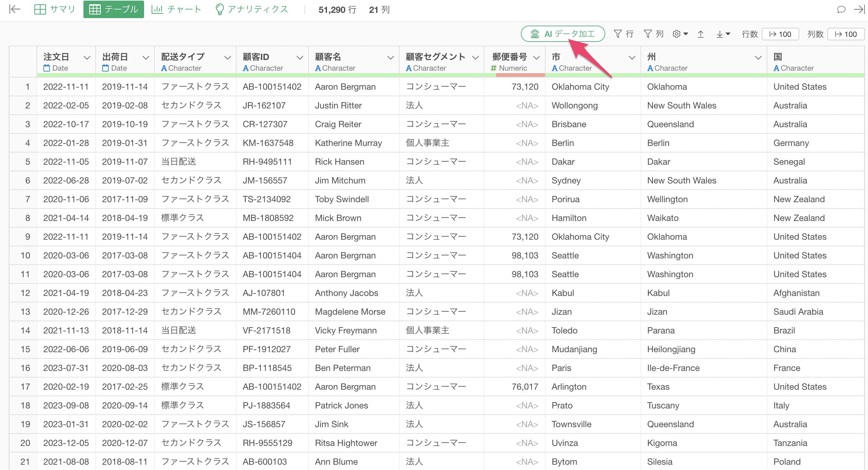Switch to the チャート tab
The width and height of the screenshot is (868, 470).
click(176, 9)
